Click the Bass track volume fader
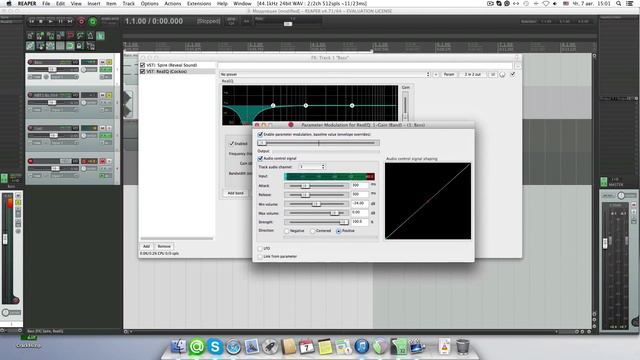640x360 pixels. point(52,69)
